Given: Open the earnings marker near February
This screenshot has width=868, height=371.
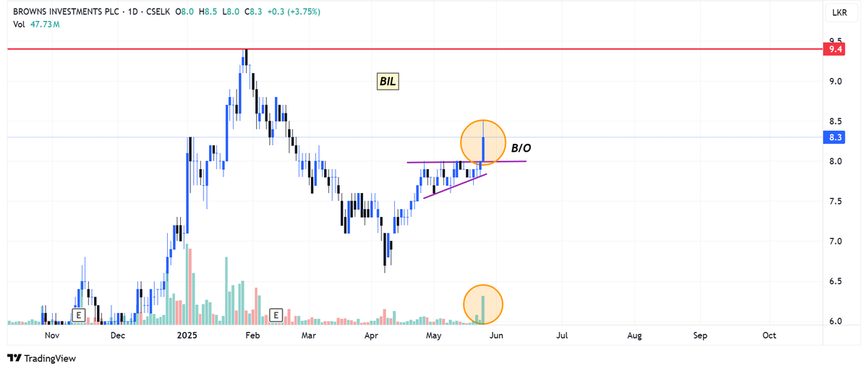Looking at the screenshot, I should pyautogui.click(x=276, y=315).
